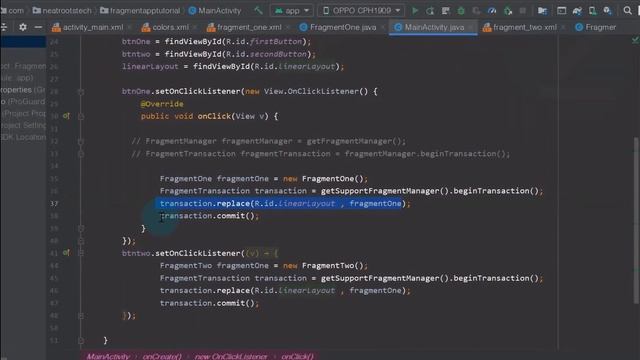Viewport: 640px width, 360px height.
Task: Click the com breadcrumb folder
Action: click(x=12, y=11)
